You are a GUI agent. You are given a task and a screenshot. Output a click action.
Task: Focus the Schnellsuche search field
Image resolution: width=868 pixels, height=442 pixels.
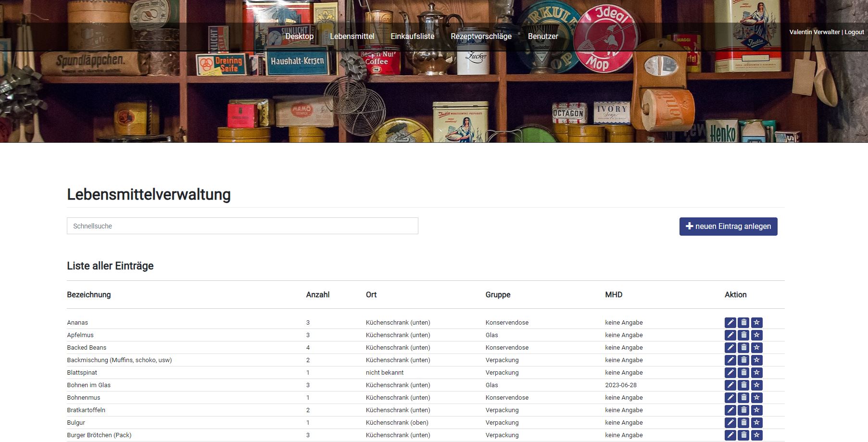point(242,226)
